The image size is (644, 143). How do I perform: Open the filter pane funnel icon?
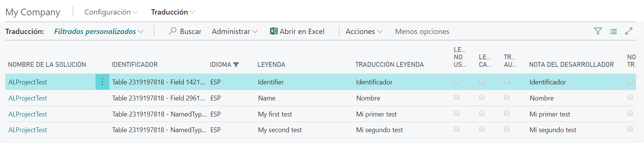[x=598, y=31]
